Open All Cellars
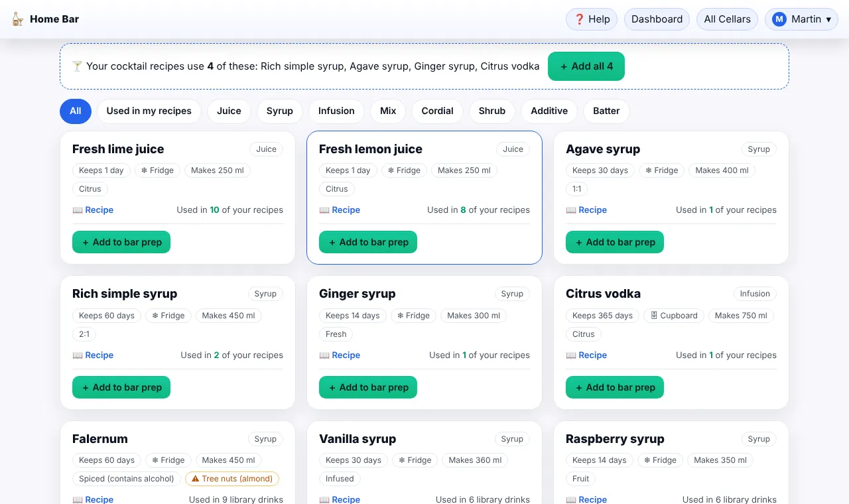This screenshot has height=504, width=849. point(727,19)
